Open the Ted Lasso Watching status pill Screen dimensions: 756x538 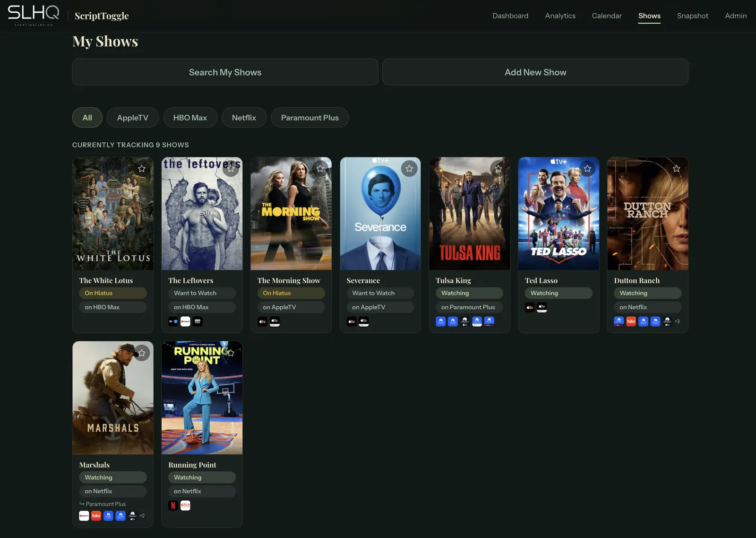[x=558, y=293]
